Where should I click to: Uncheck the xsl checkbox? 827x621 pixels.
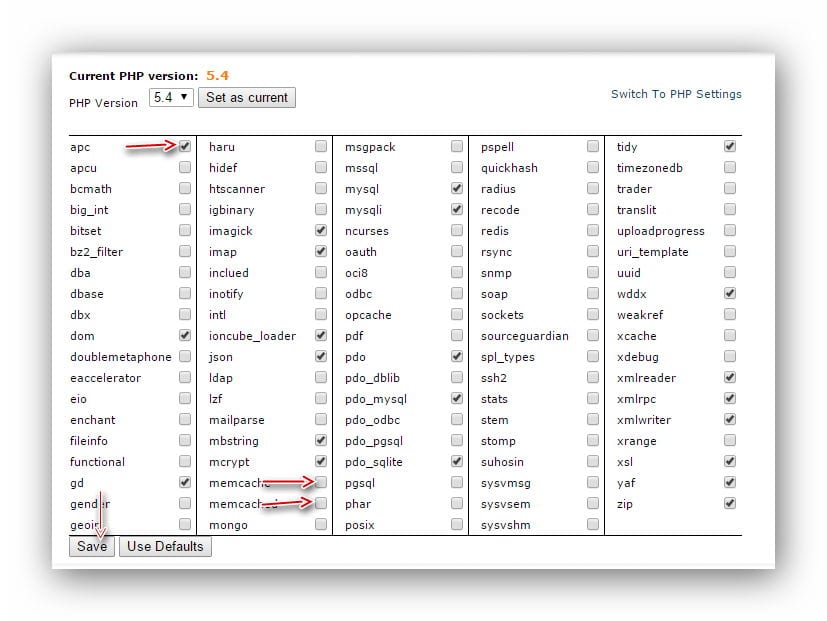coord(730,461)
